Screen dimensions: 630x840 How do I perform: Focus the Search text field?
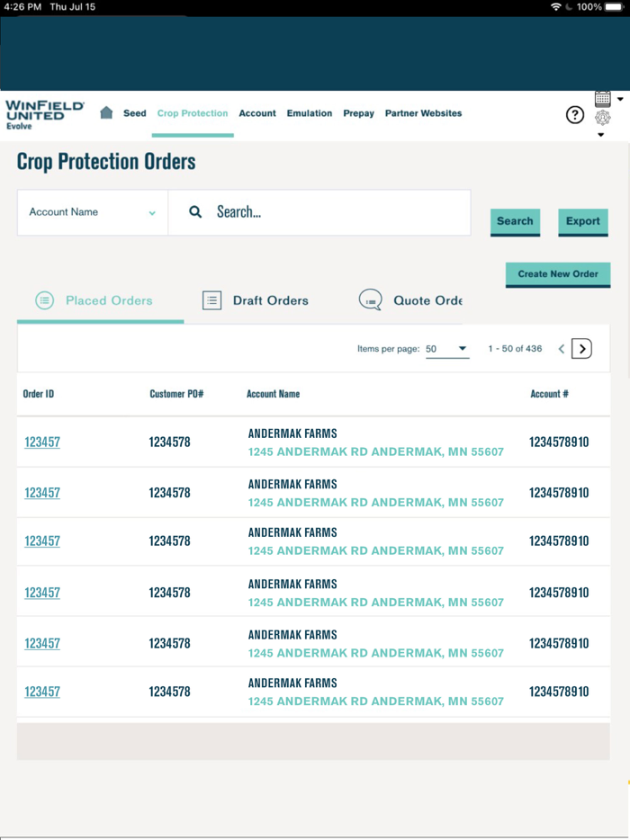pyautogui.click(x=337, y=212)
